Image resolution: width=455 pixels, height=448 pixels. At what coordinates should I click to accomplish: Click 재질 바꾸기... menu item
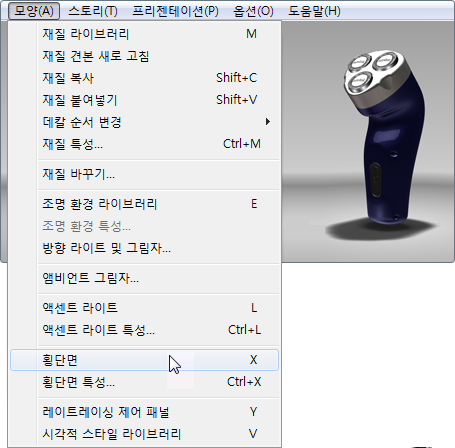144,174
